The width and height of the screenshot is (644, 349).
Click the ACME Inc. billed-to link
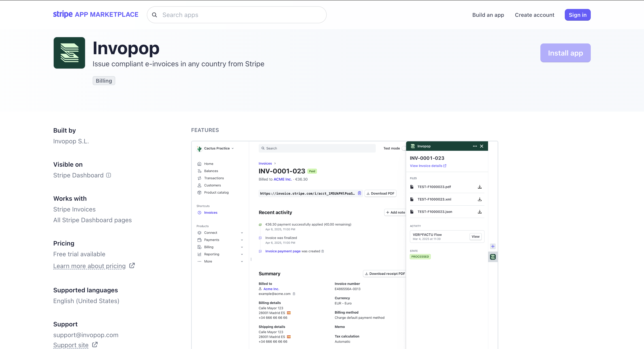pyautogui.click(x=282, y=179)
